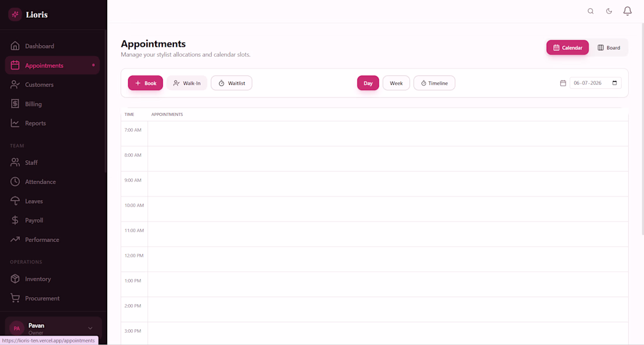Click the Attendance clock icon
644x345 pixels.
[15, 182]
